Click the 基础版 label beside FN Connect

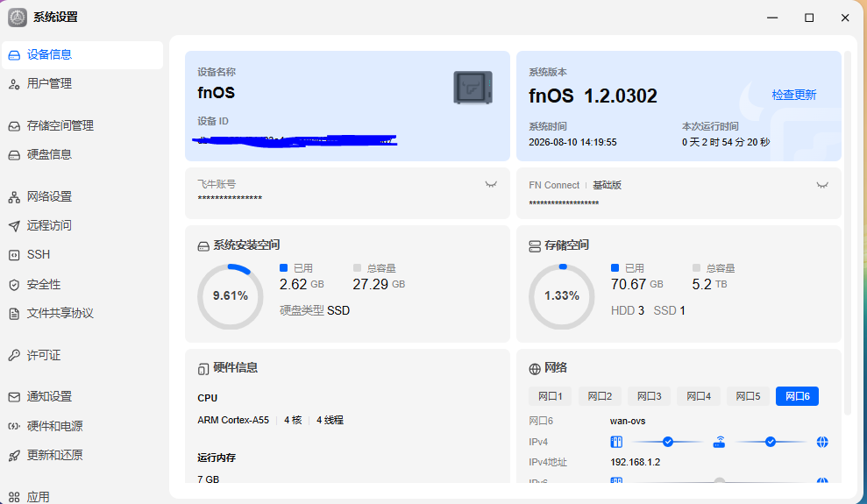(608, 185)
